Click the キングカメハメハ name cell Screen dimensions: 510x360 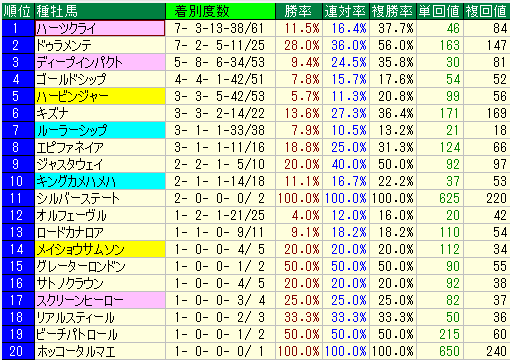100,181
